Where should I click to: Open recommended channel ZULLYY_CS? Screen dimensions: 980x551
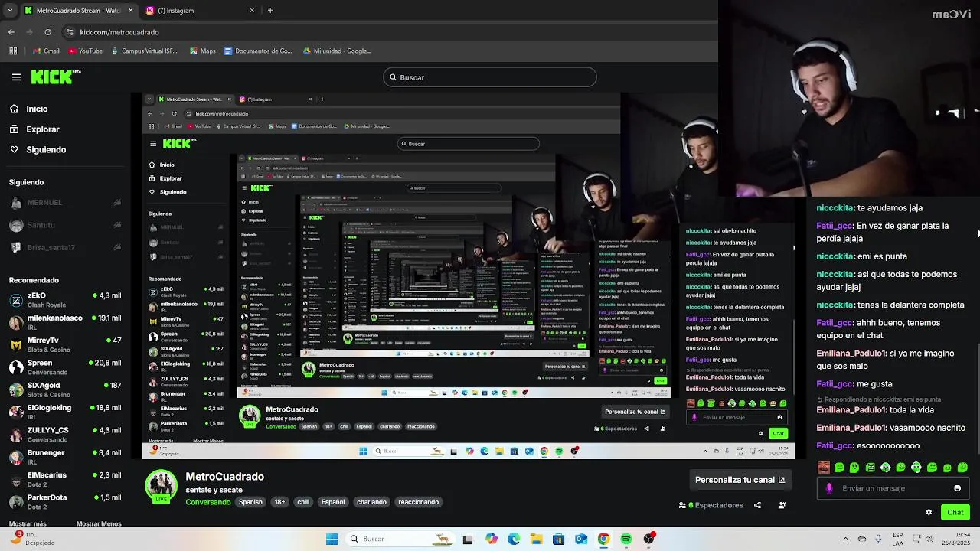(65, 434)
